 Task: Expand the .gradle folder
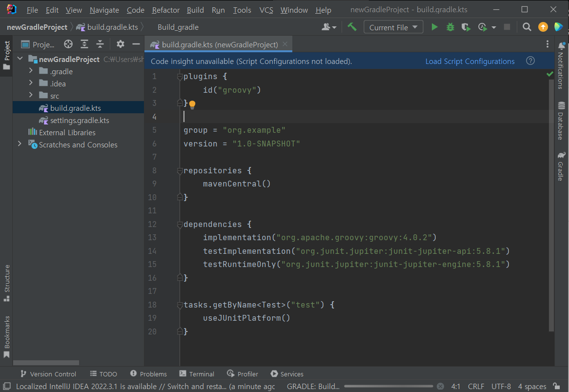pyautogui.click(x=31, y=71)
